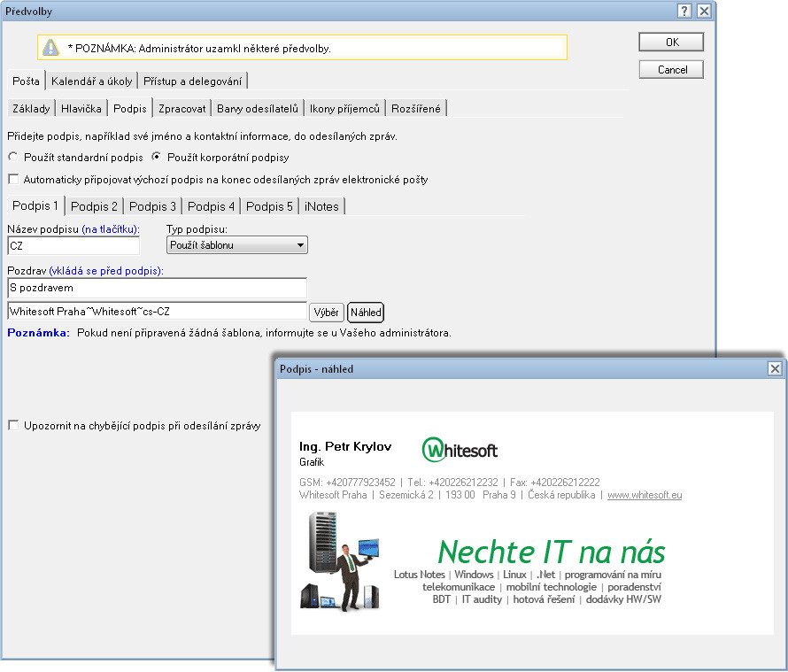The image size is (788, 672).
Task: Click the Pozdrav greeting text field
Action: click(157, 288)
